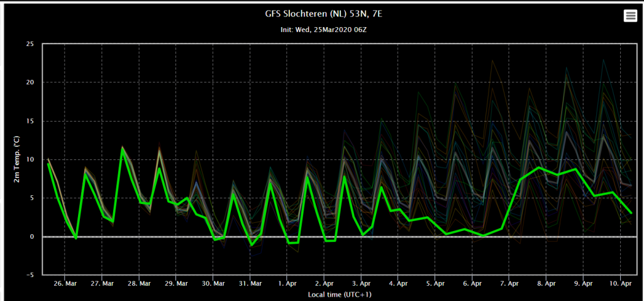The height and width of the screenshot is (301, 644).
Task: Click the green line low point on 31 Mar
Action: pyautogui.click(x=252, y=245)
